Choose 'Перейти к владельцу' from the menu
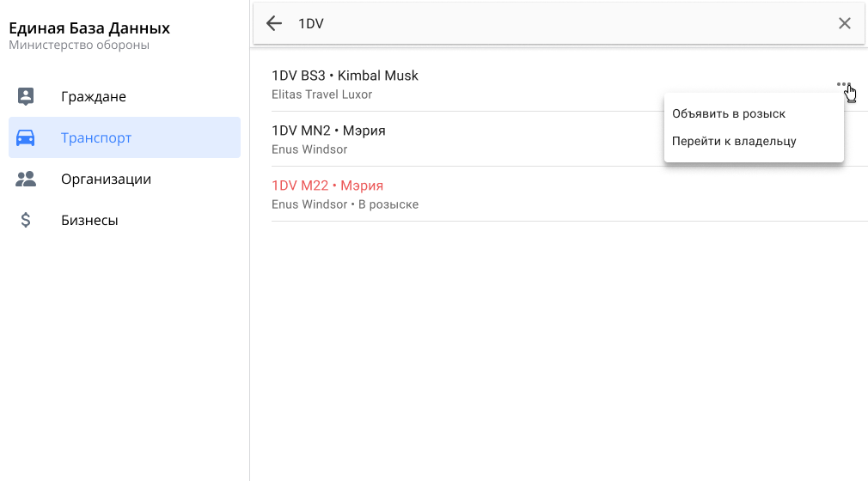 734,141
